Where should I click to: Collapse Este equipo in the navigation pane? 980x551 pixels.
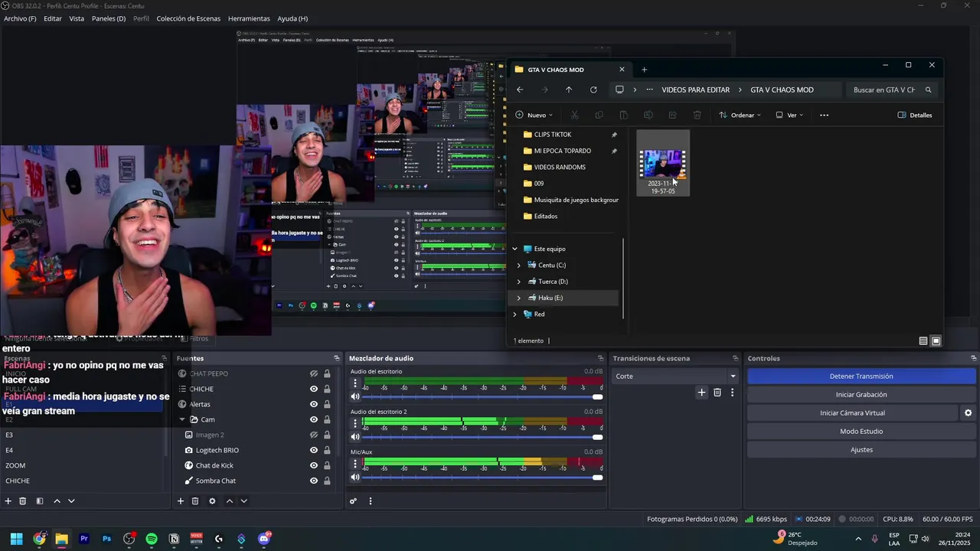[515, 249]
